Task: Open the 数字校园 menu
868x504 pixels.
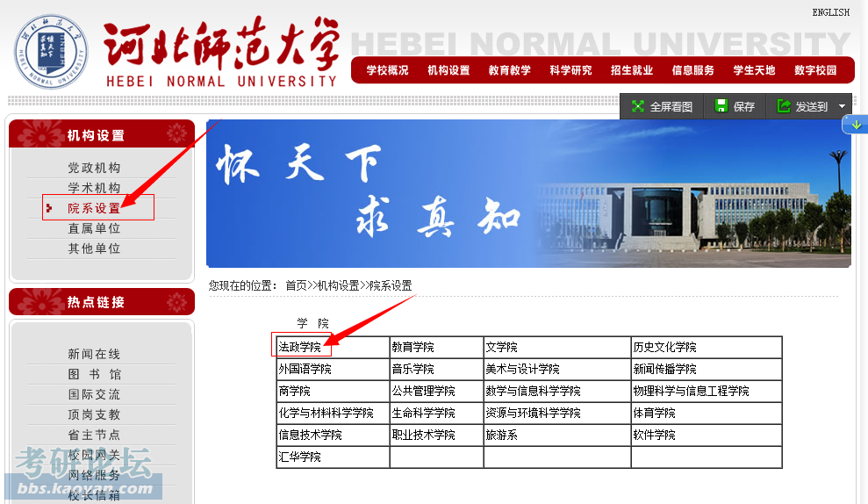Action: click(815, 70)
